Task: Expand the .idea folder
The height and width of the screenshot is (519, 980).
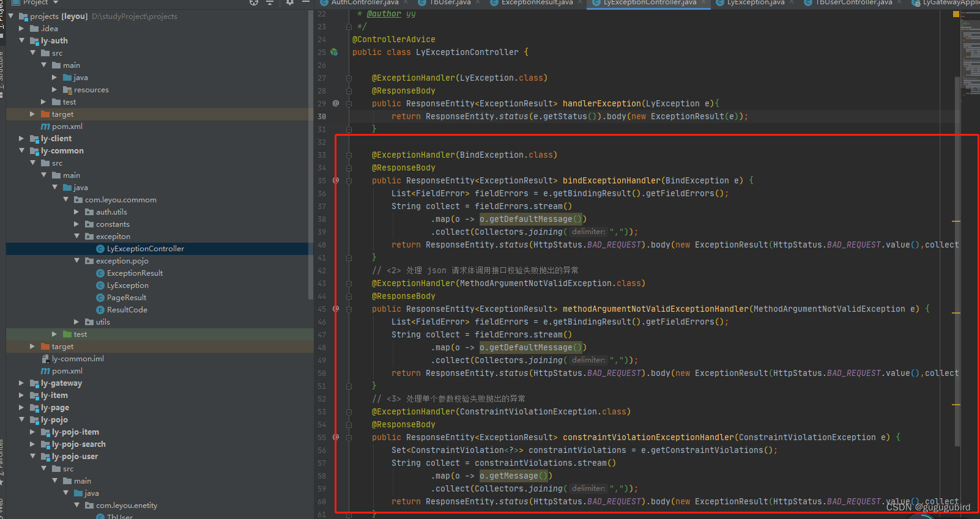Action: click(22, 29)
